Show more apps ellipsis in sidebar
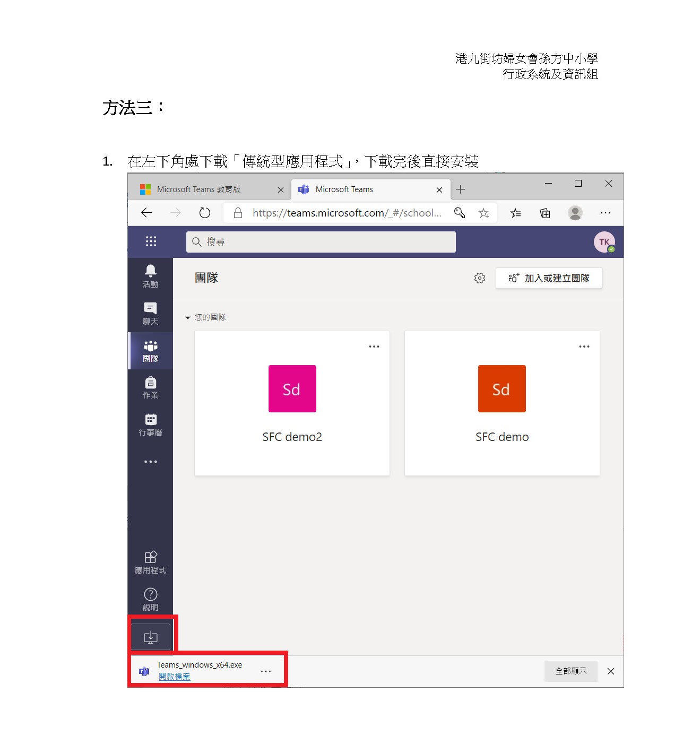Screen dimensions: 700x744 coord(151,462)
